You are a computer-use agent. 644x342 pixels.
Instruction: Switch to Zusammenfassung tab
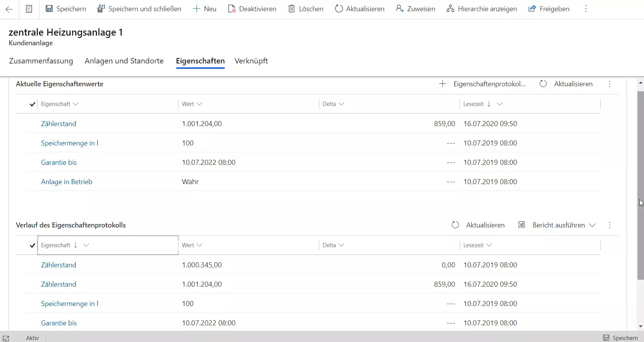[41, 61]
